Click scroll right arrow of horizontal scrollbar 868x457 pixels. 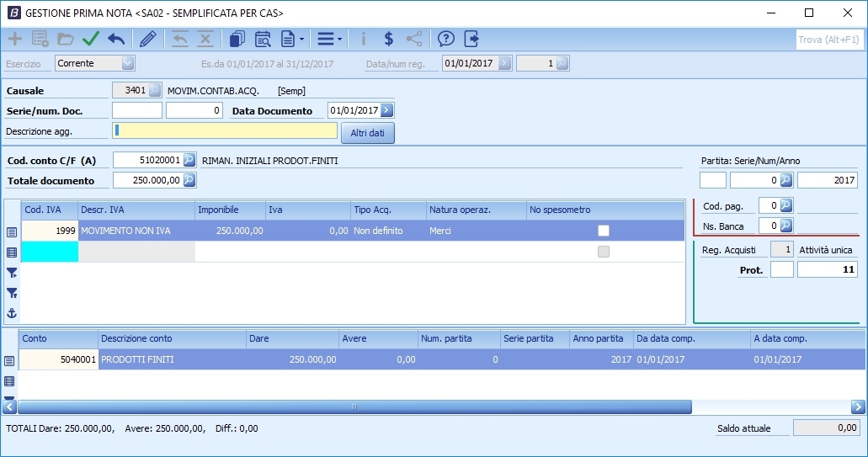(858, 407)
